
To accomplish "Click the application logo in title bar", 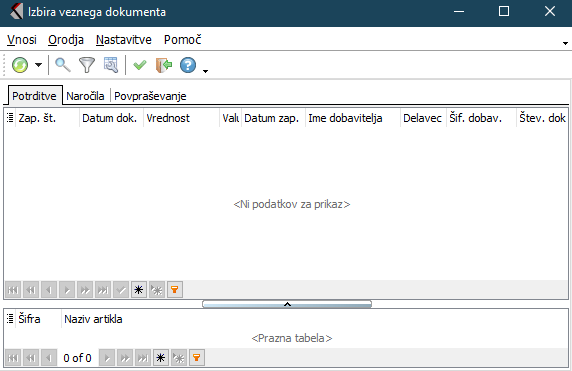I will 16,12.
